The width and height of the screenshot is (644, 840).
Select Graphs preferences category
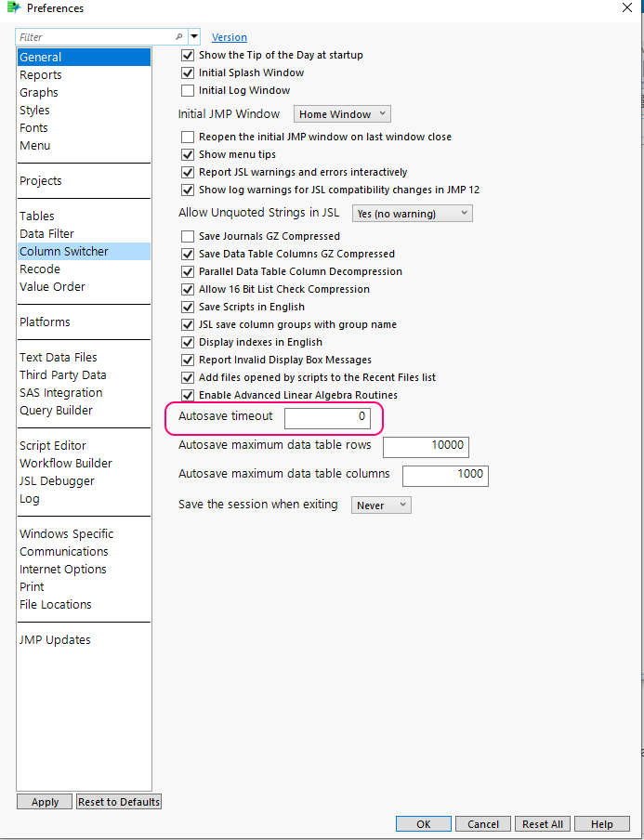[x=85, y=93]
